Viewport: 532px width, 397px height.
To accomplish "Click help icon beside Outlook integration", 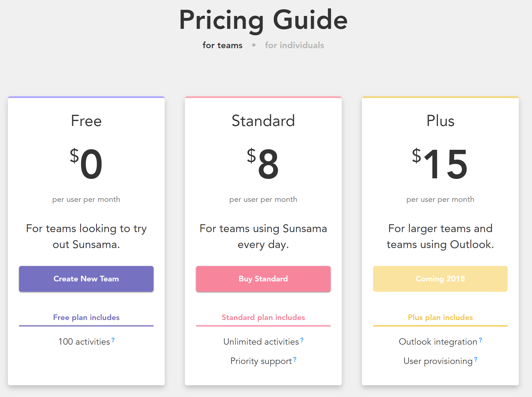I will coord(480,340).
